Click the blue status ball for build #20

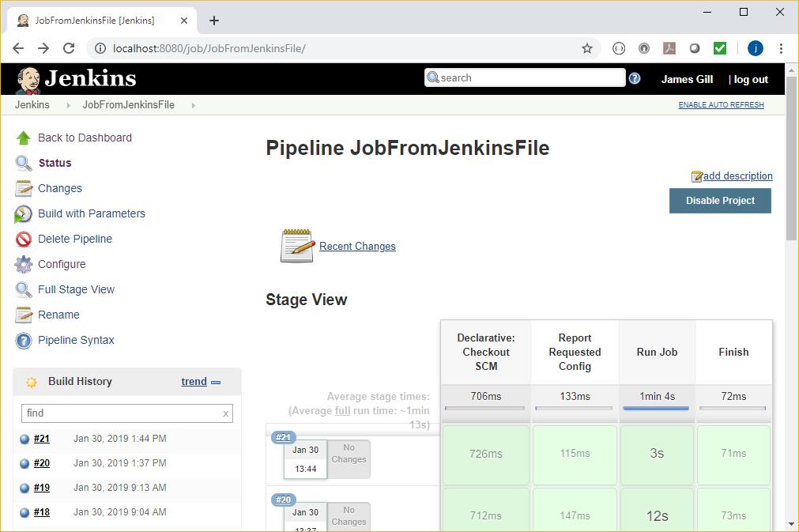(x=24, y=464)
